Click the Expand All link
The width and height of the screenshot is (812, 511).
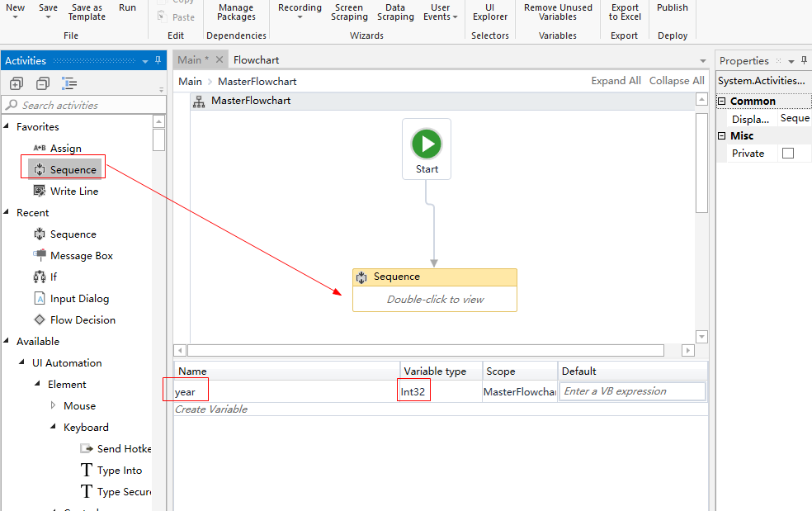tap(616, 80)
